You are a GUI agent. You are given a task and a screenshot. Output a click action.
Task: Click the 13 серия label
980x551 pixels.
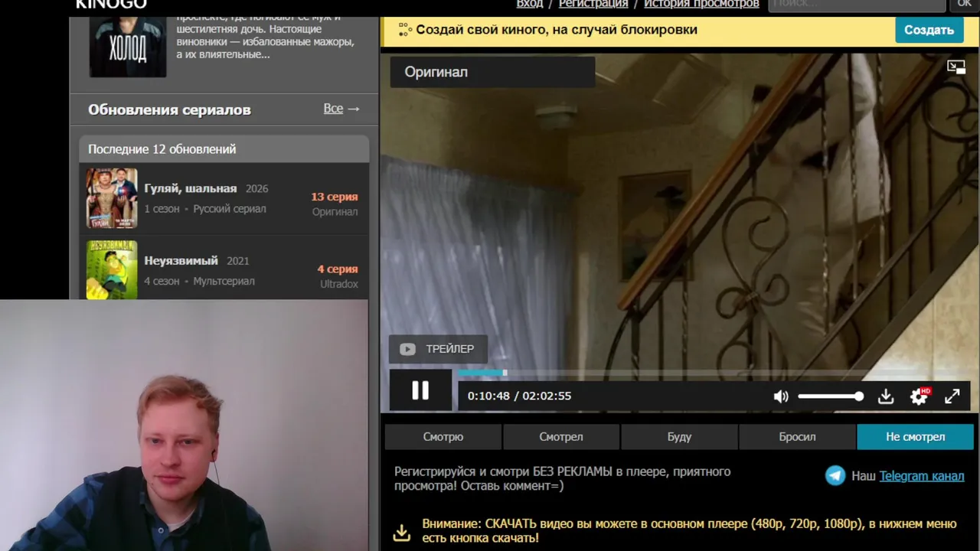point(335,197)
